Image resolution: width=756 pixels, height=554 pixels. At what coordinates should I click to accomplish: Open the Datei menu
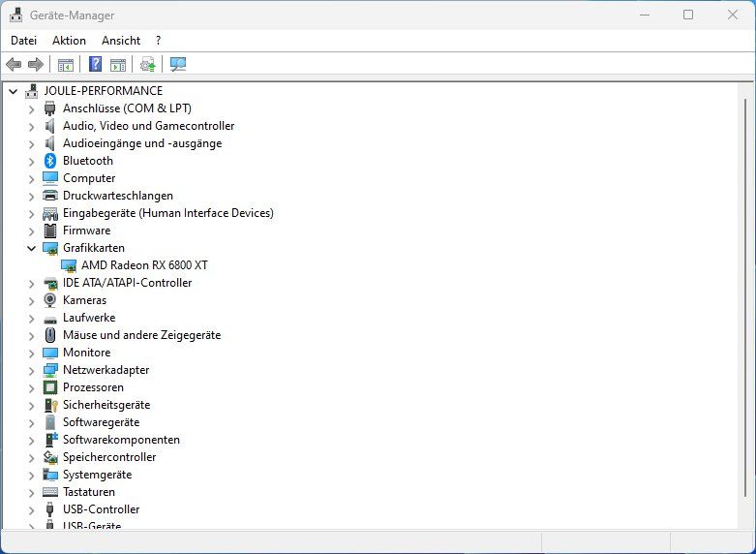coord(23,41)
